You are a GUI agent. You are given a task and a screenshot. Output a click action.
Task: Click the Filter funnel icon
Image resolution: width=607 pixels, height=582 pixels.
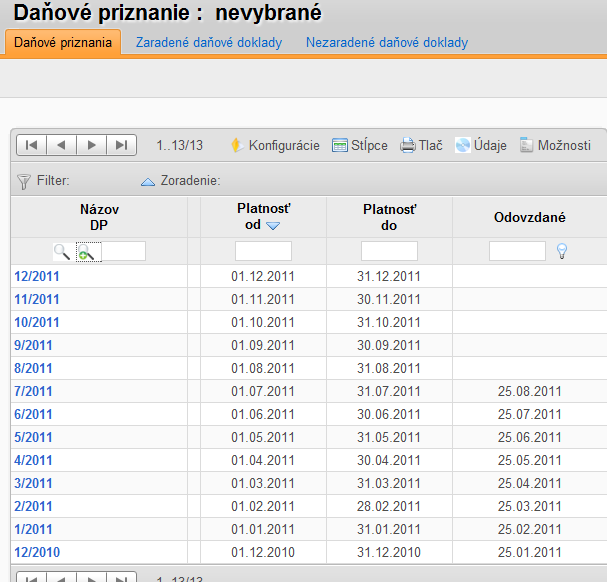click(24, 181)
